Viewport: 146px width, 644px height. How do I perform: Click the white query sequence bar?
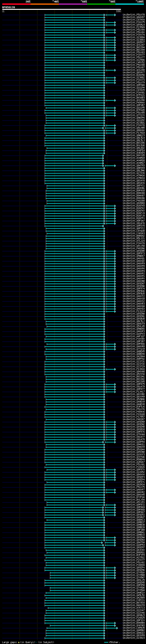tap(62, 10)
